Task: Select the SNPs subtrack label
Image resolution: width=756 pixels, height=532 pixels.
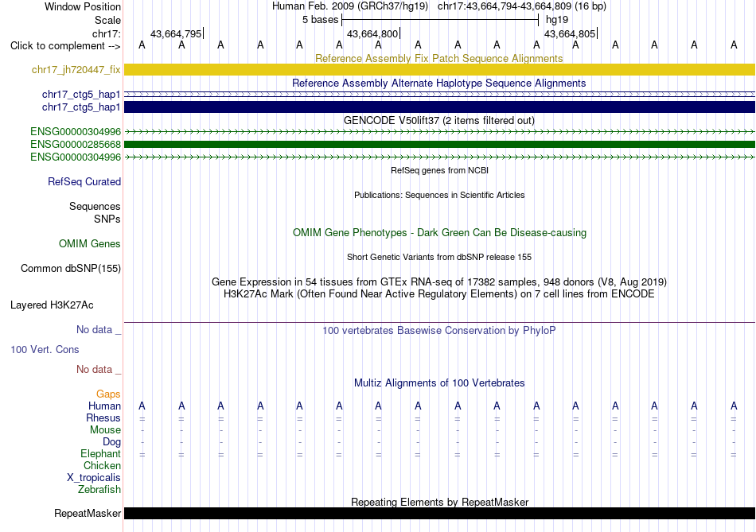Action: [107, 219]
